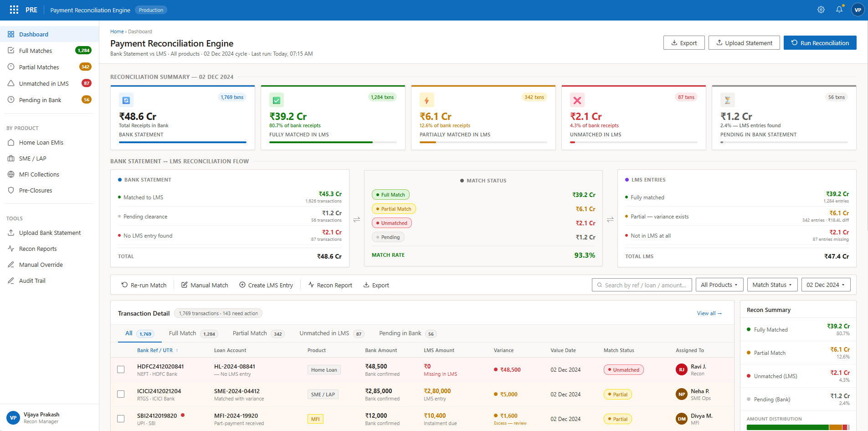The height and width of the screenshot is (431, 868).
Task: Open the Match Status filter dropdown
Action: [772, 285]
